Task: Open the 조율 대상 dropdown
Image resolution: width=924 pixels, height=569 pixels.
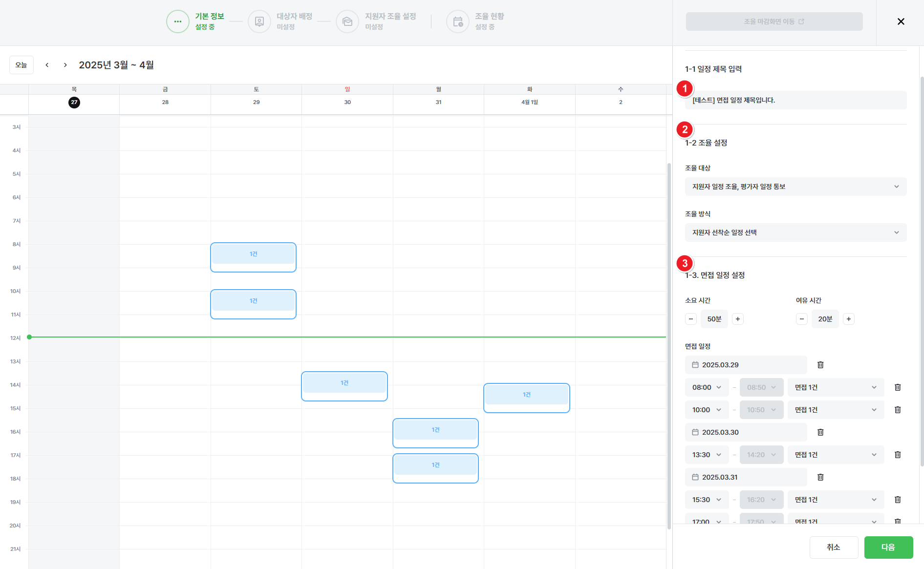Action: pos(795,187)
